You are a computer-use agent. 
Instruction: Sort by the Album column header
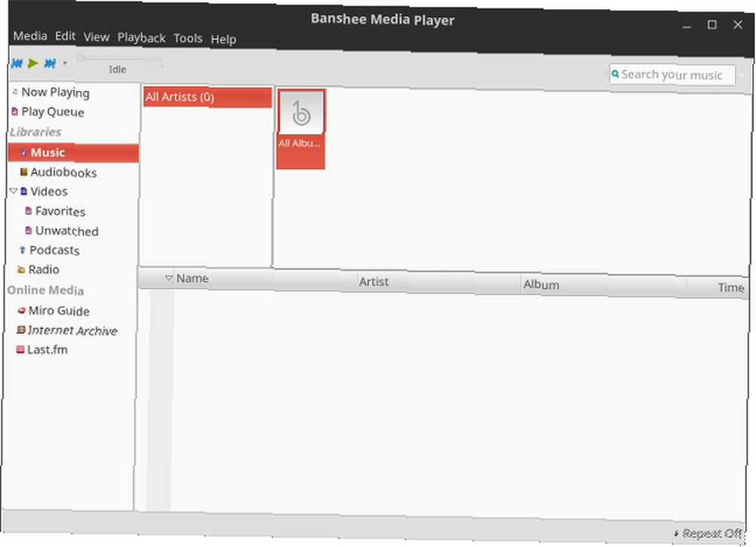click(x=541, y=285)
